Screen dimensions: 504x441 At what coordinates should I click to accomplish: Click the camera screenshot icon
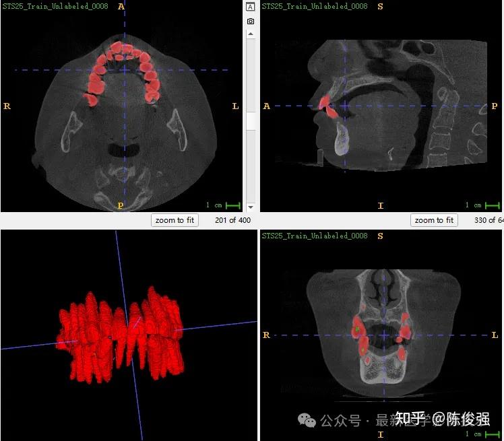(x=251, y=21)
